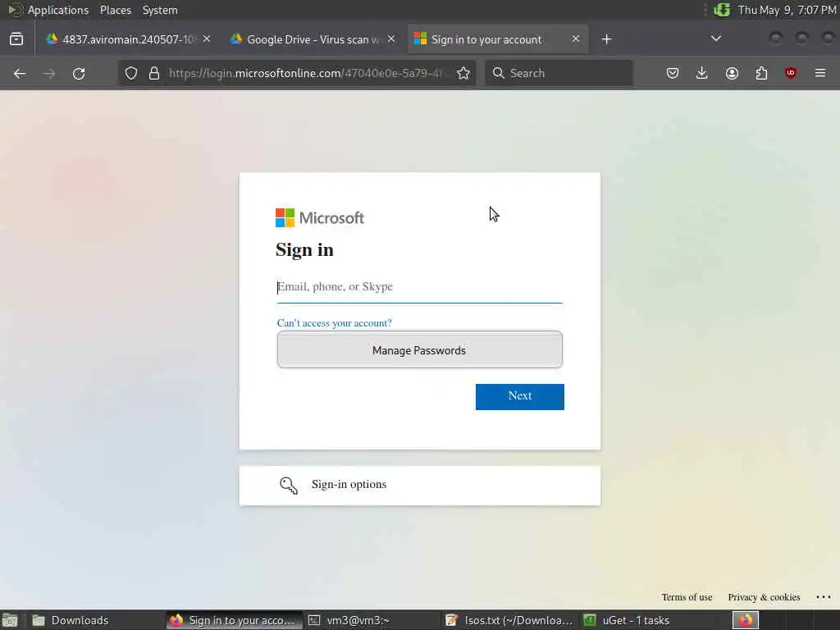840x630 pixels.
Task: Reload the current page
Action: click(79, 73)
